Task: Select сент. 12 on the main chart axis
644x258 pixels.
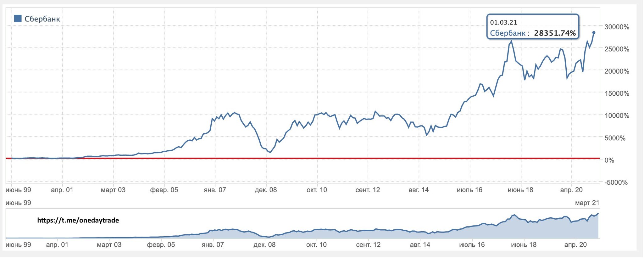Action: (x=368, y=190)
